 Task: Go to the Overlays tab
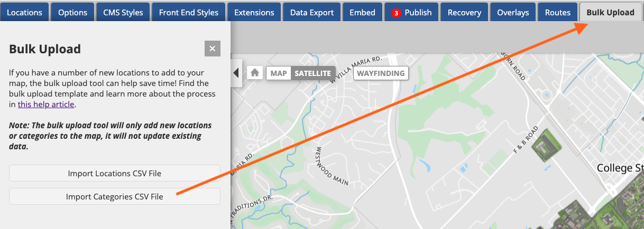pyautogui.click(x=513, y=12)
